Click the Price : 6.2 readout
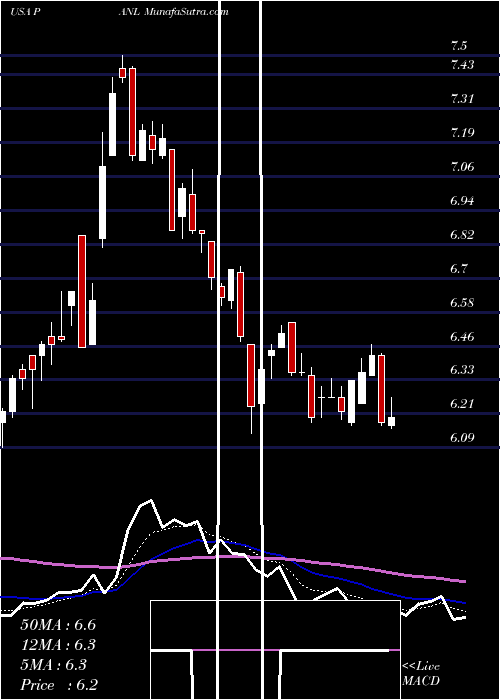Image resolution: width=500 pixels, height=700 pixels. (x=59, y=685)
